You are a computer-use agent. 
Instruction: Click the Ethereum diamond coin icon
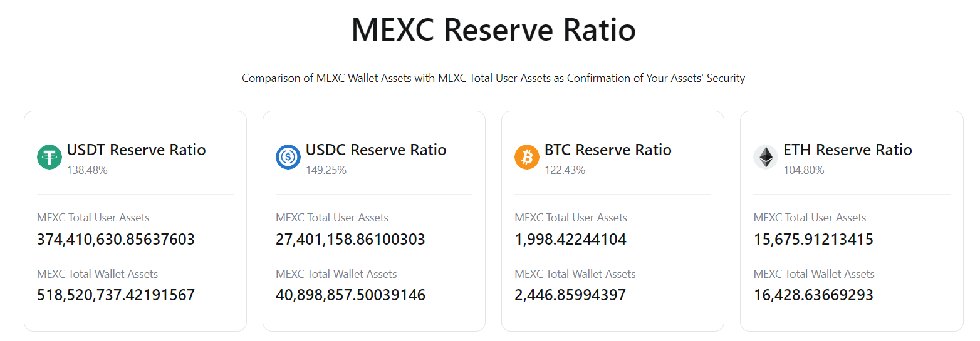point(766,156)
